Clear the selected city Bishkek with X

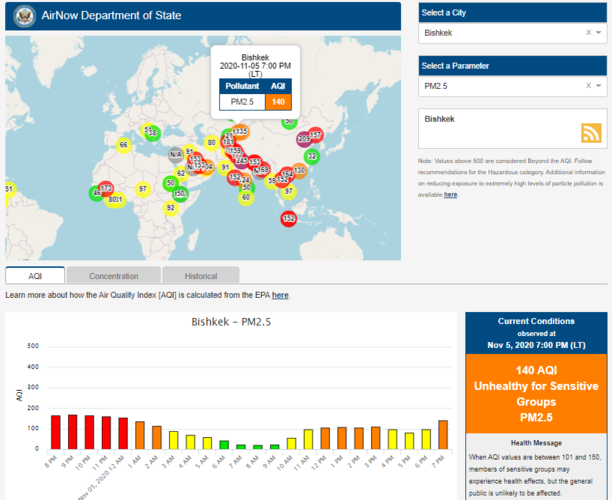click(588, 33)
